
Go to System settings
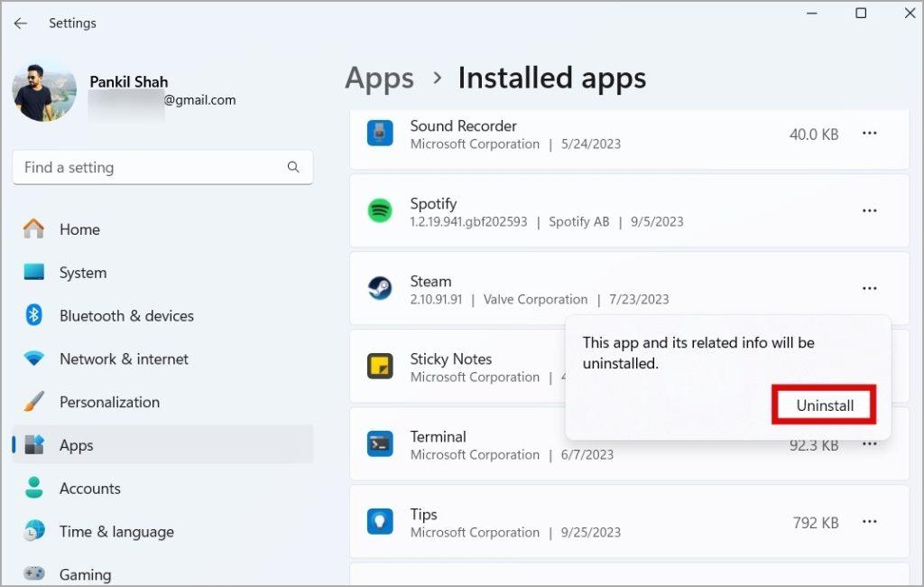coord(162,273)
